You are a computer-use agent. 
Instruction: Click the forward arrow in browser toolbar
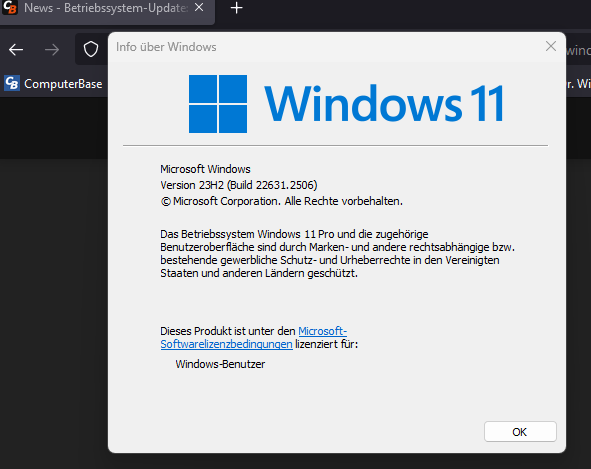52,49
